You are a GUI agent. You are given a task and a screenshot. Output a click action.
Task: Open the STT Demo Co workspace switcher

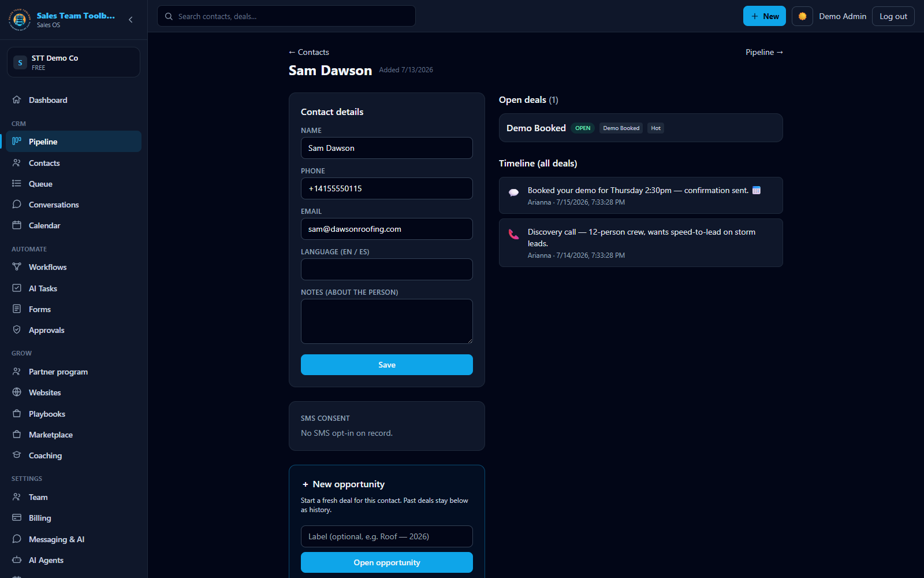coord(73,62)
